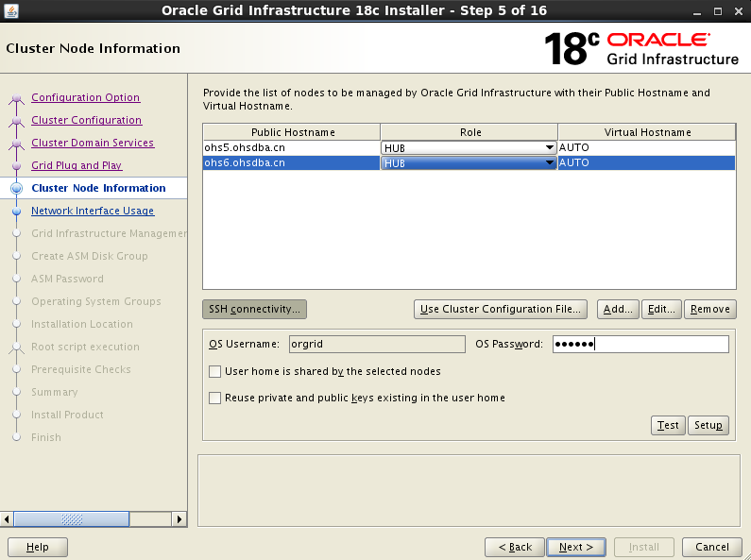751x560 pixels.
Task: Click the Java icon in the title bar
Action: 11,10
